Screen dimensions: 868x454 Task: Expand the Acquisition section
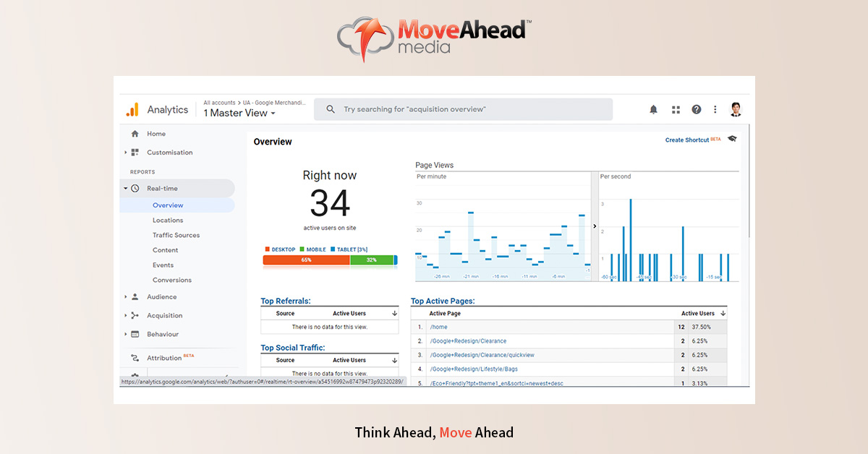[x=125, y=315]
